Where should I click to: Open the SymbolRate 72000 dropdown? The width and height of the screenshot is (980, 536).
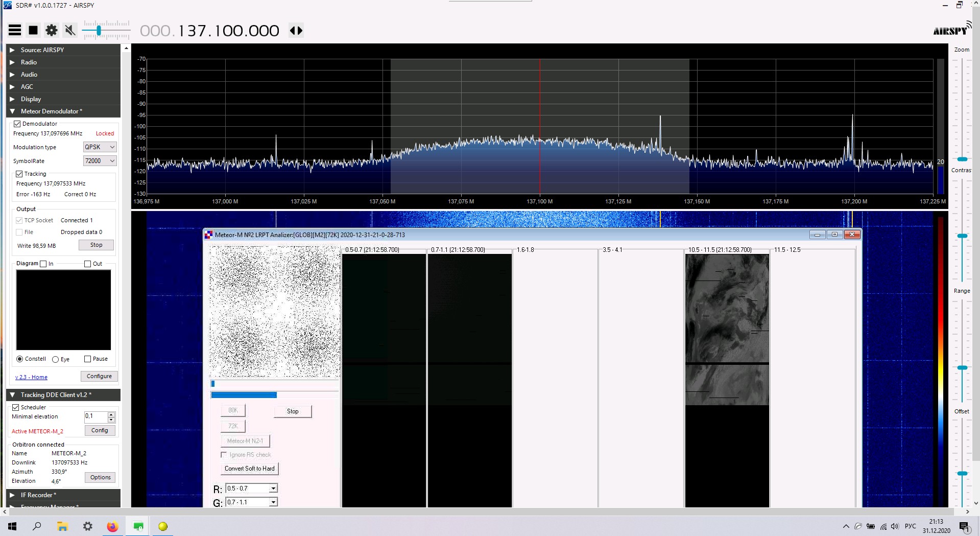click(100, 160)
